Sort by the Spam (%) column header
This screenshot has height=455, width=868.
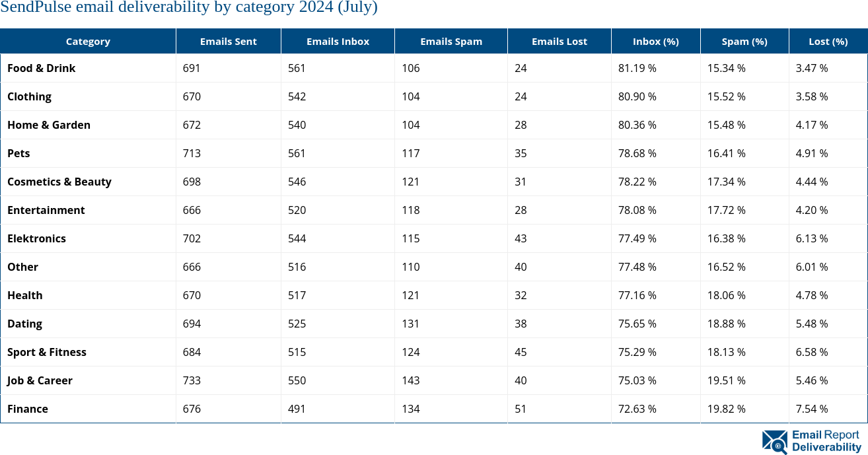point(744,41)
